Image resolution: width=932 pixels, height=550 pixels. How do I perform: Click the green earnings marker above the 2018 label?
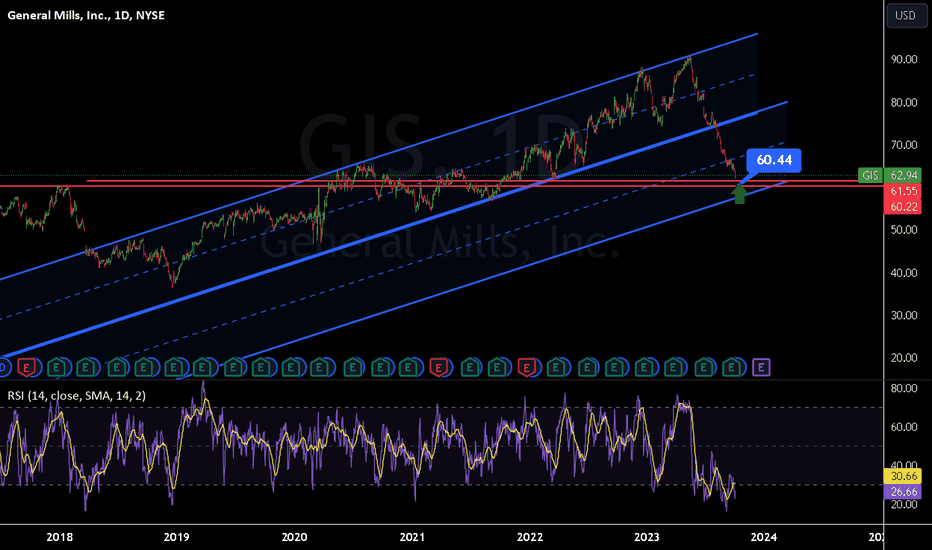[x=56, y=367]
